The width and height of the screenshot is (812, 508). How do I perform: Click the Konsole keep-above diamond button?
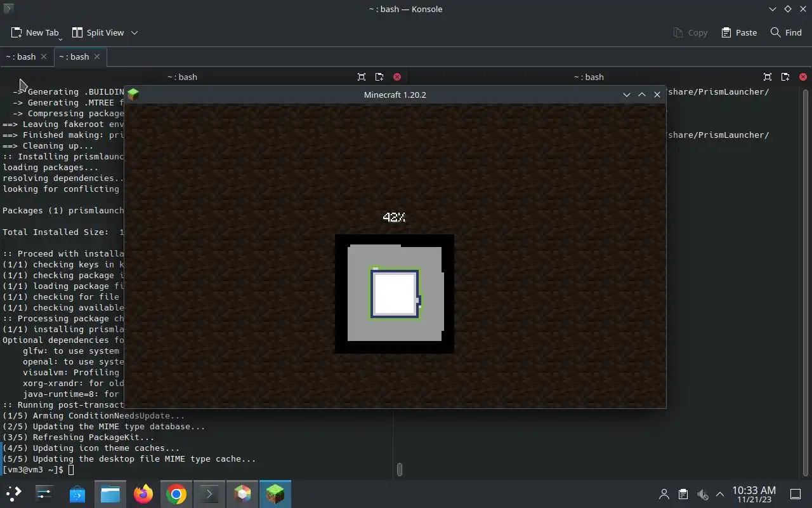(788, 9)
